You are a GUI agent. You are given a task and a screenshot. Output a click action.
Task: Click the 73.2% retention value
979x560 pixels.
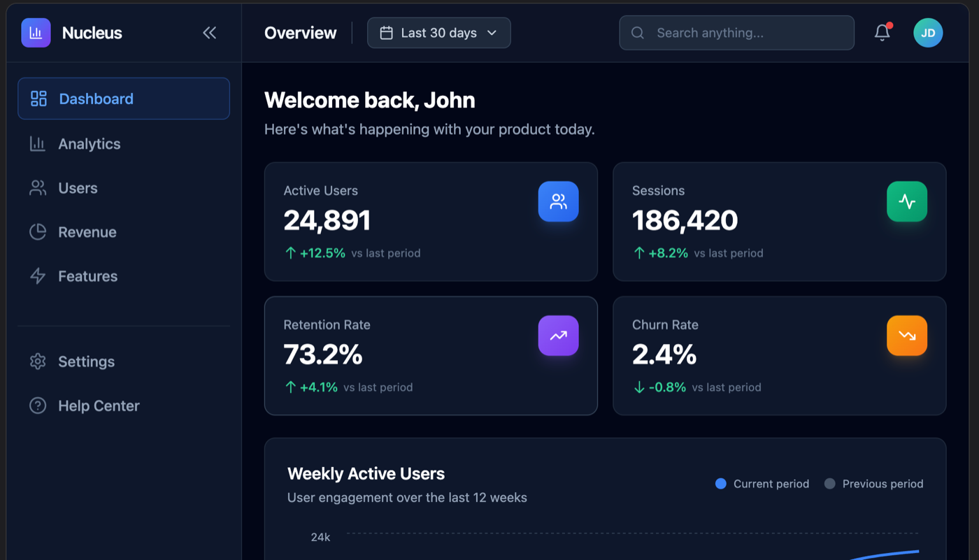(x=323, y=355)
